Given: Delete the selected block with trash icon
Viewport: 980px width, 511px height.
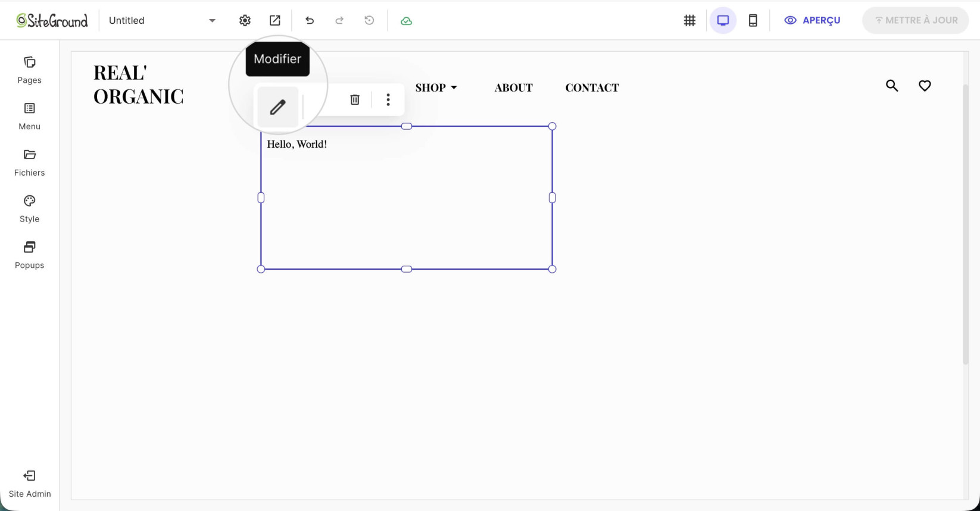Looking at the screenshot, I should point(355,99).
